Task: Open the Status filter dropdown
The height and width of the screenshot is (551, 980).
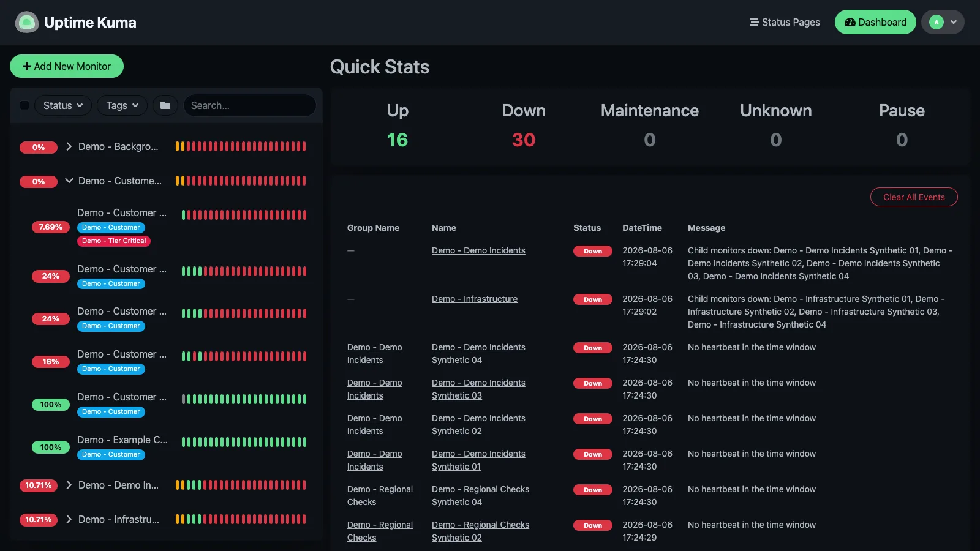Action: [63, 105]
